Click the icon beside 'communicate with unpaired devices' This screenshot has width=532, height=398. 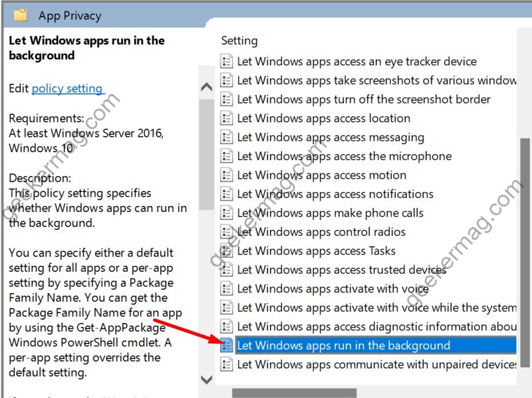226,365
